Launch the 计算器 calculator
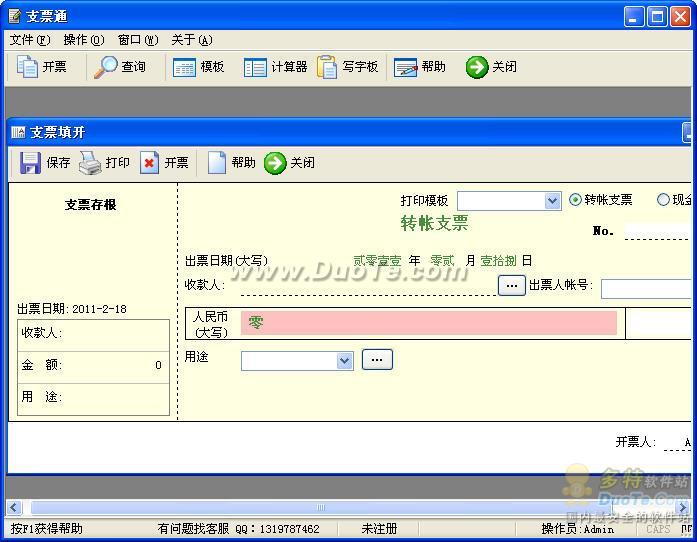The image size is (697, 542). point(256,67)
